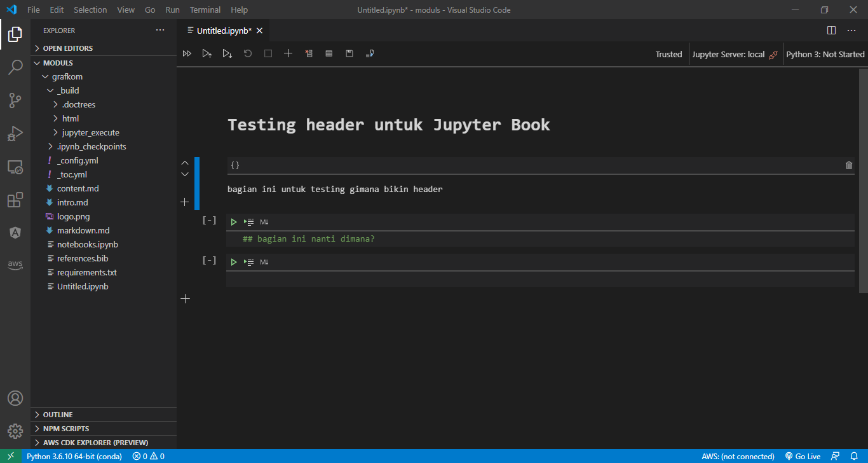868x463 pixels.
Task: Open the Accounts icon in the activity bar
Action: 15,398
